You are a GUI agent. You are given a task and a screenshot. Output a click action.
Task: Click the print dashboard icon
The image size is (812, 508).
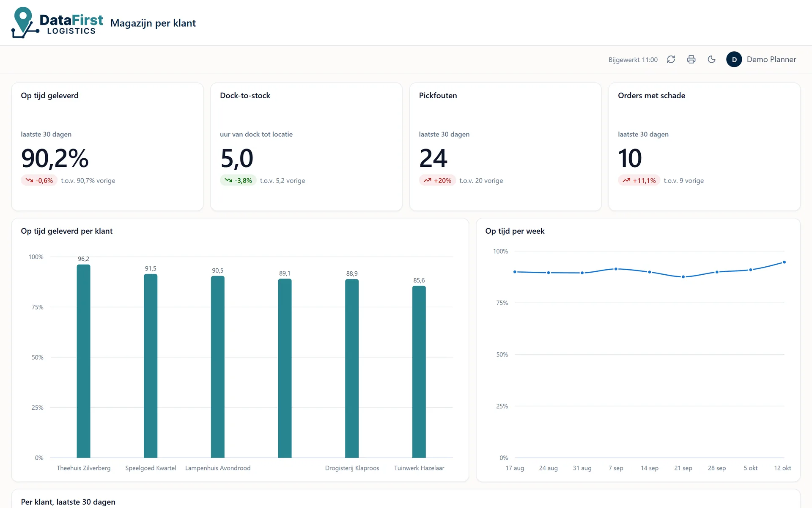tap(691, 59)
